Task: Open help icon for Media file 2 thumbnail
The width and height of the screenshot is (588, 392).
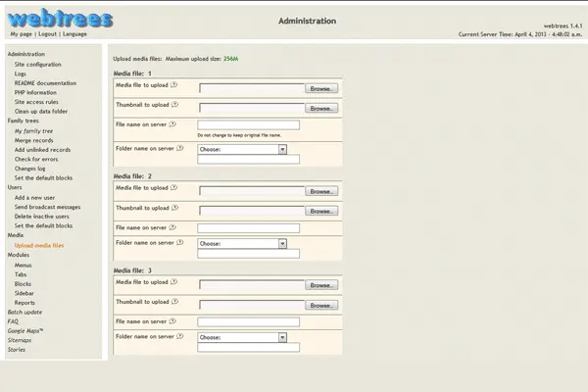Action: tap(172, 208)
